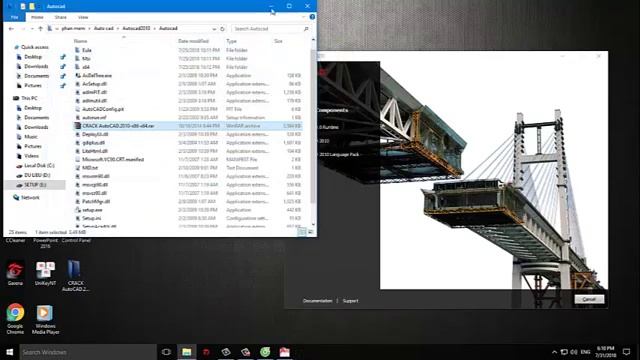This screenshot has width=640, height=360.
Task: Open Windows Media Player desktop shortcut
Action: pyautogui.click(x=45, y=320)
